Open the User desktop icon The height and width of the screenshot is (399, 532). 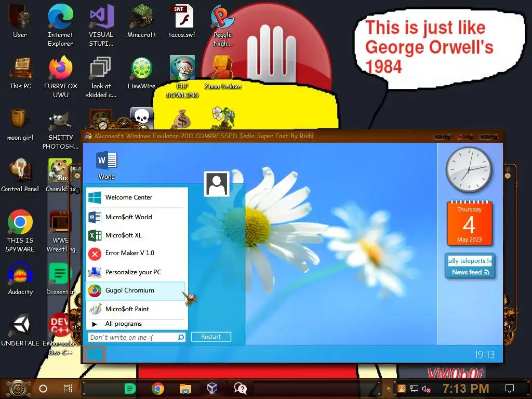(20, 20)
